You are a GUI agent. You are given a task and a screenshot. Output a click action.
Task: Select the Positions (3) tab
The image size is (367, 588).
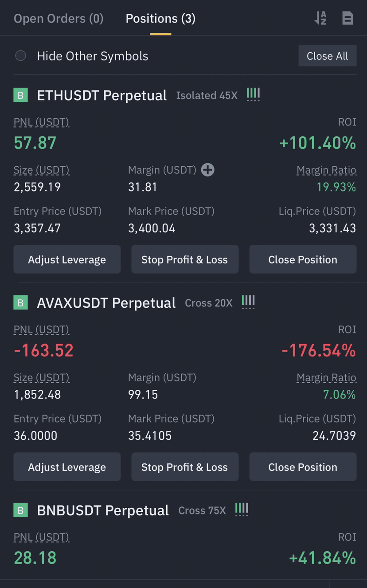click(160, 19)
